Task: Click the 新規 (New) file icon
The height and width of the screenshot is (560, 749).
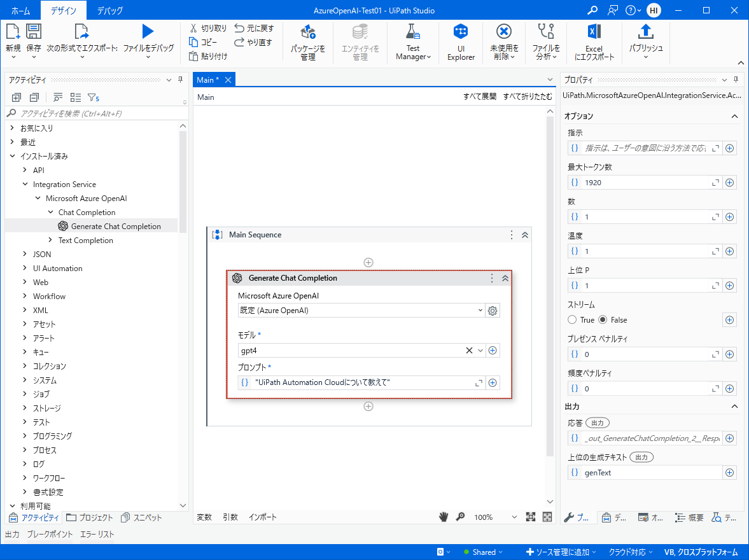Action: 13,32
